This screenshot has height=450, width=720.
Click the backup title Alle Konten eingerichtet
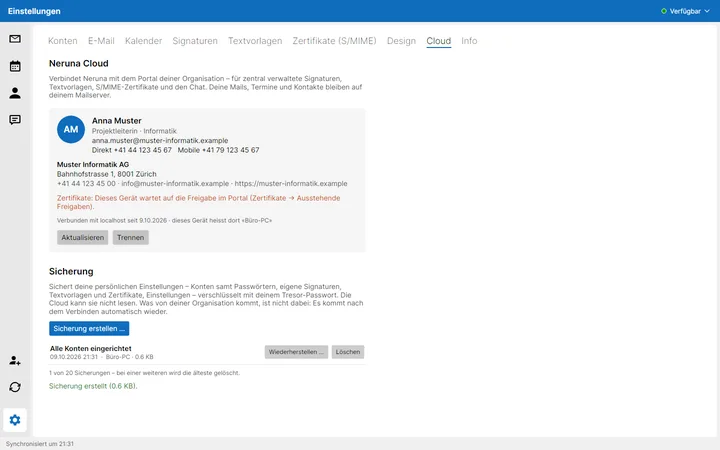pos(91,349)
